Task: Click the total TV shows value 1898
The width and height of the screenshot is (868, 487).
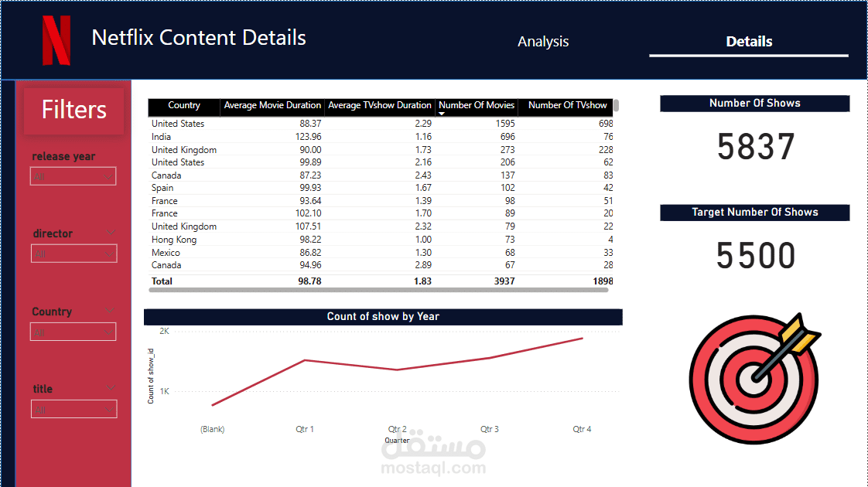Action: tap(603, 281)
